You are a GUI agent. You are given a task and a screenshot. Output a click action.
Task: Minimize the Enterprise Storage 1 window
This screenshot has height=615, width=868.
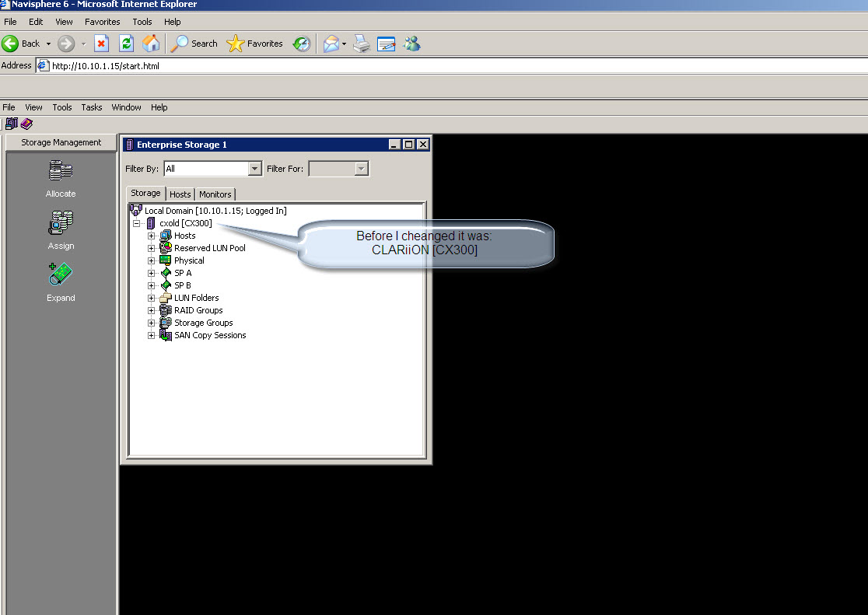pyautogui.click(x=394, y=145)
